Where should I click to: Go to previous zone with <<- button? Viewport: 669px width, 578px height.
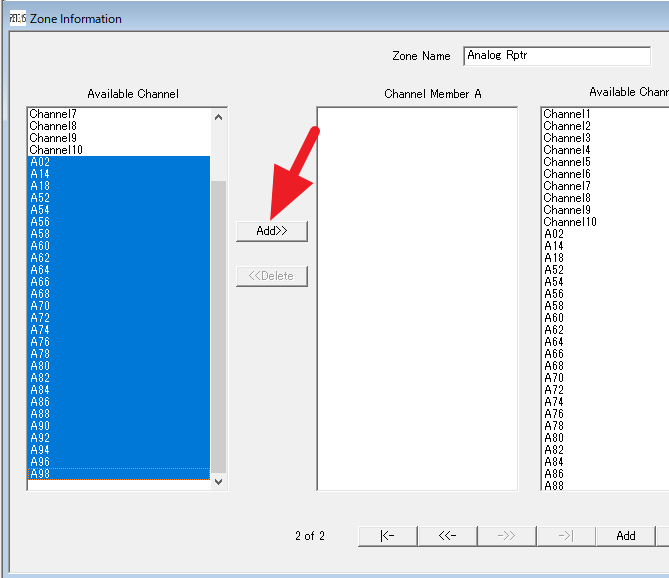pyautogui.click(x=447, y=536)
